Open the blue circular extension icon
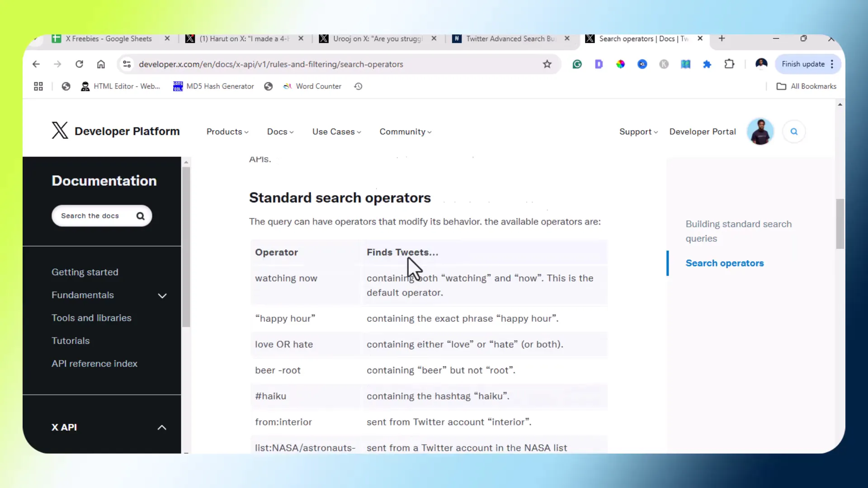Image resolution: width=868 pixels, height=488 pixels. click(642, 64)
